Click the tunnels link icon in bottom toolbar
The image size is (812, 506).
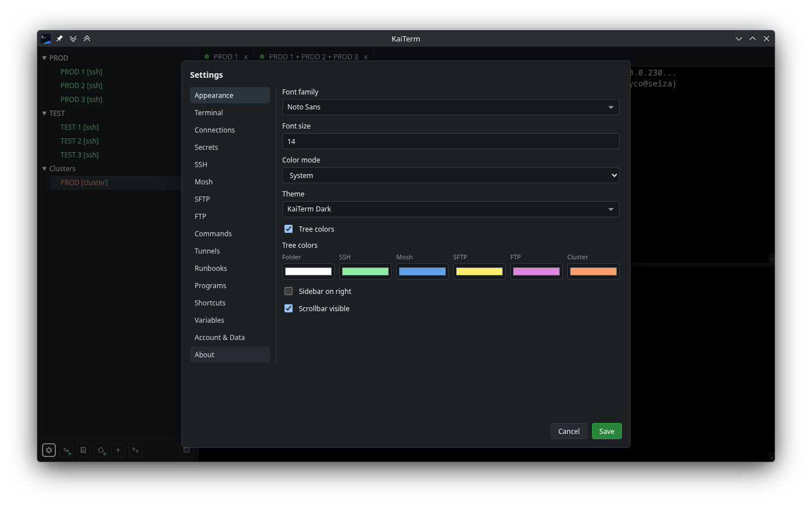pyautogui.click(x=66, y=450)
